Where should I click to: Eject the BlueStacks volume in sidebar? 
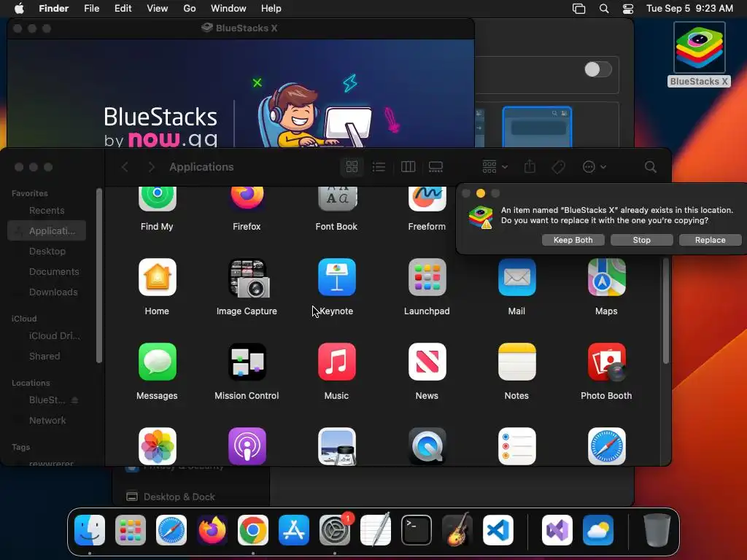coord(75,400)
